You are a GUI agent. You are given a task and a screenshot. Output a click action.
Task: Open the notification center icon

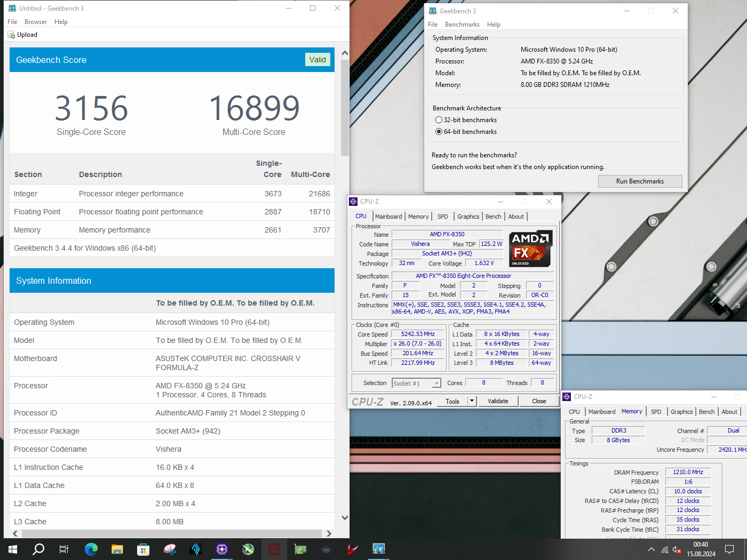click(729, 549)
